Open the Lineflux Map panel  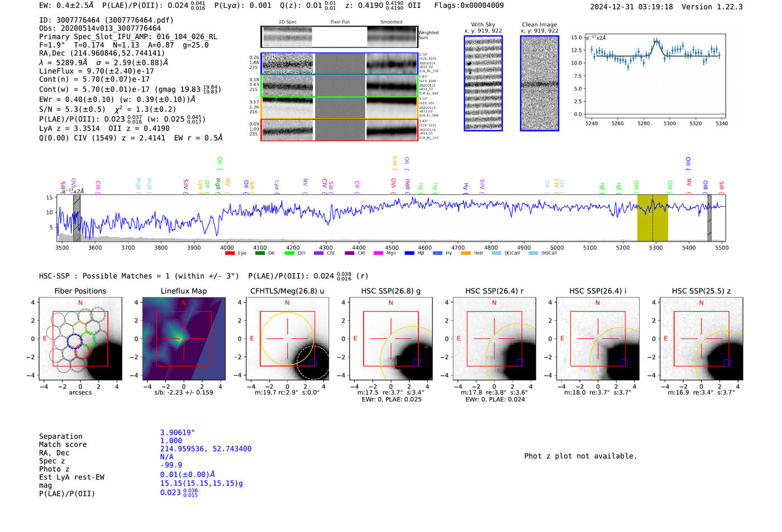(x=184, y=339)
